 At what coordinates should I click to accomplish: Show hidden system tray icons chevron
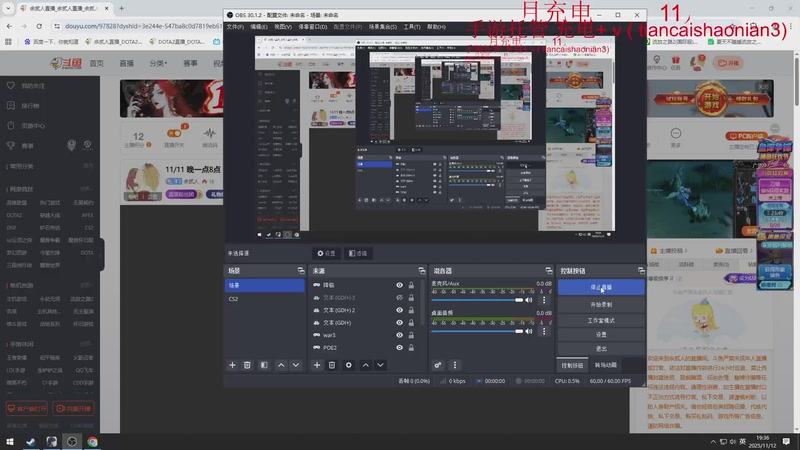coord(713,442)
